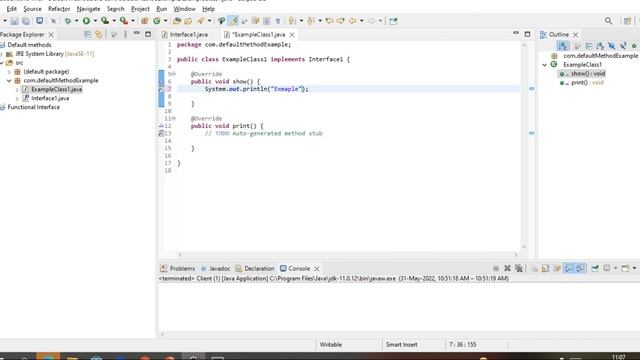Image resolution: width=640 pixels, height=360 pixels.
Task: Click Collapse All in Package Explorer
Action: [x=87, y=35]
